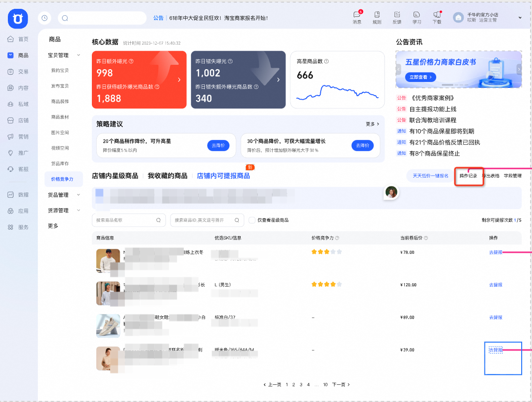The image size is (532, 402).
Task: Click 去提报 for ¥89.00 product
Action: [x=496, y=317]
